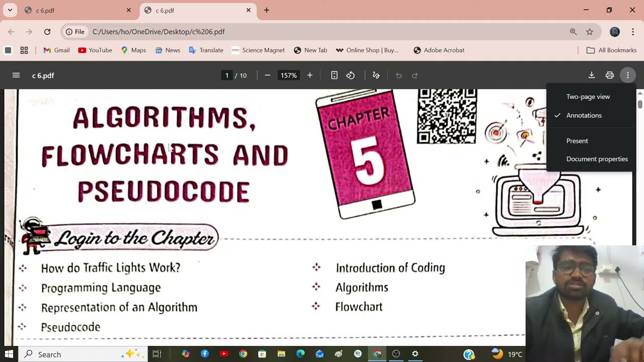
Task: Open Chrome's three-dot menu
Action: [632, 32]
